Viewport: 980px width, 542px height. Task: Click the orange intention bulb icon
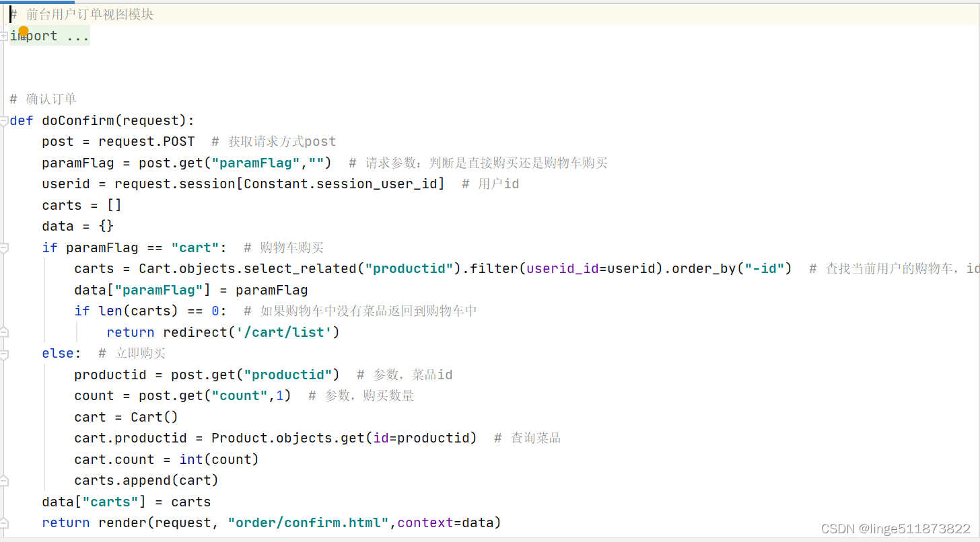click(x=24, y=31)
